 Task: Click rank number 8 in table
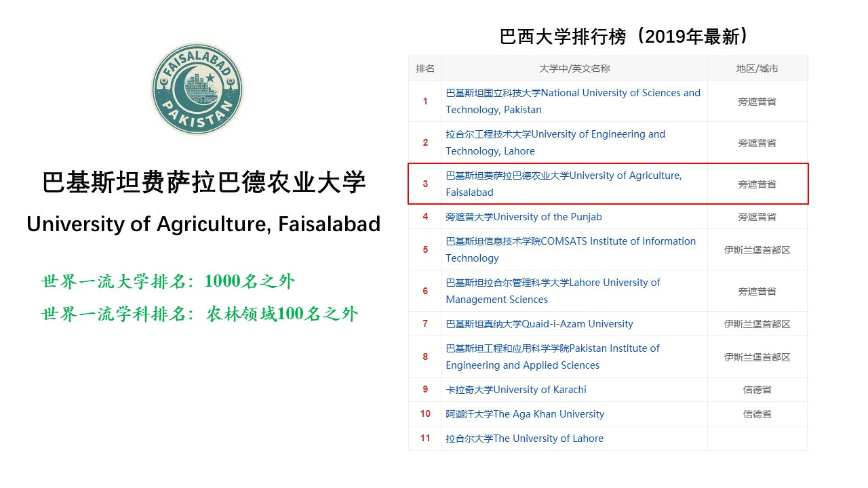[x=425, y=357]
